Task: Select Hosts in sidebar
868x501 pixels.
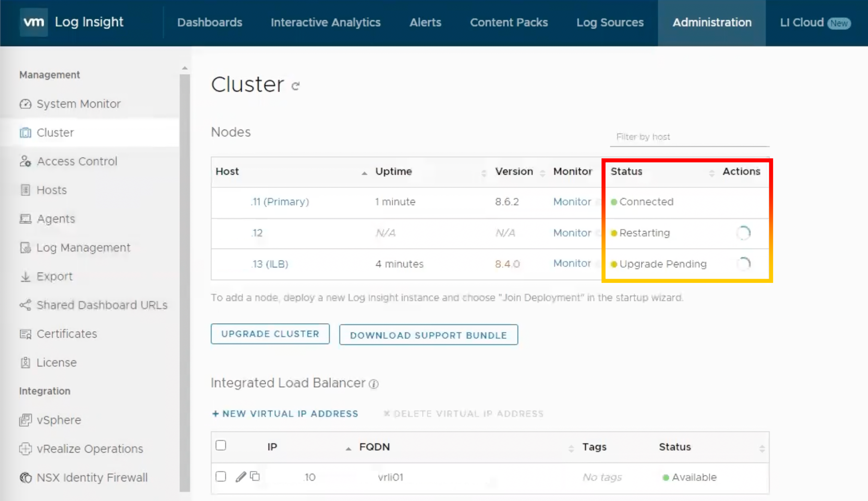Action: [x=52, y=190]
